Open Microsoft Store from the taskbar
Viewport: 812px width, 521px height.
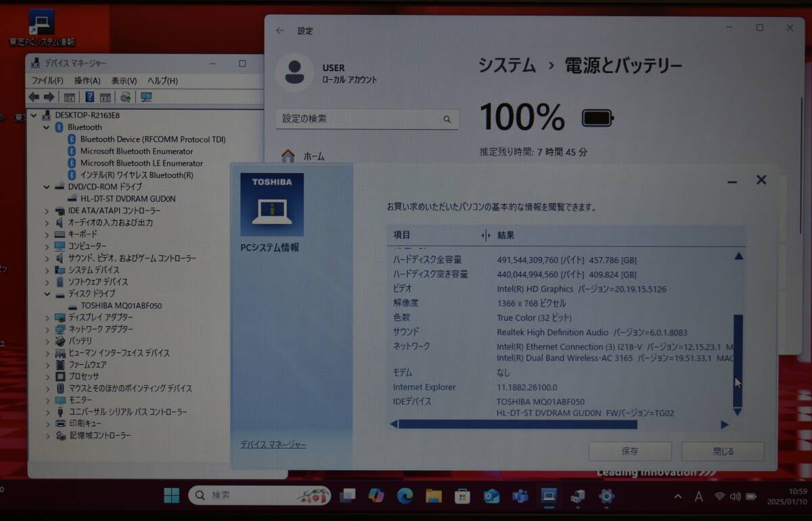[x=462, y=496]
